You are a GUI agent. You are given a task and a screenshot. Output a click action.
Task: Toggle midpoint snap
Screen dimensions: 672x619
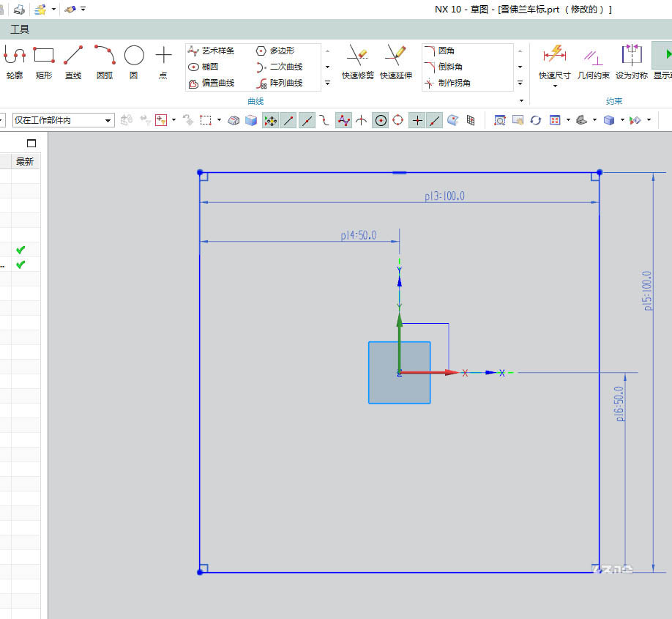[x=307, y=121]
